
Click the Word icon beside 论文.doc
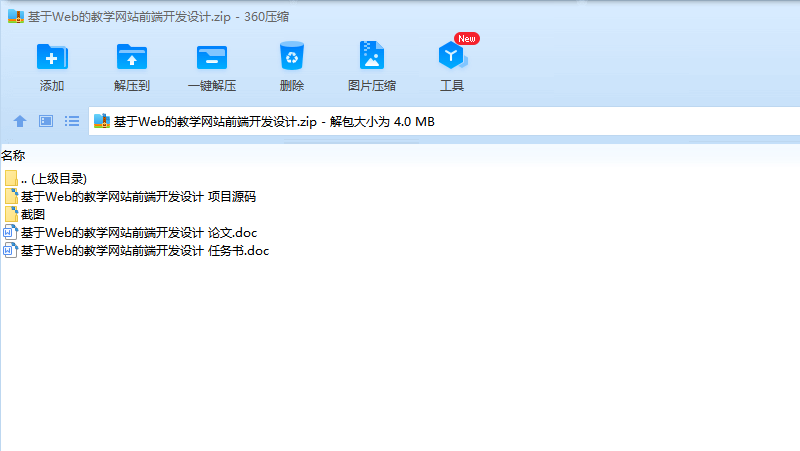11,233
